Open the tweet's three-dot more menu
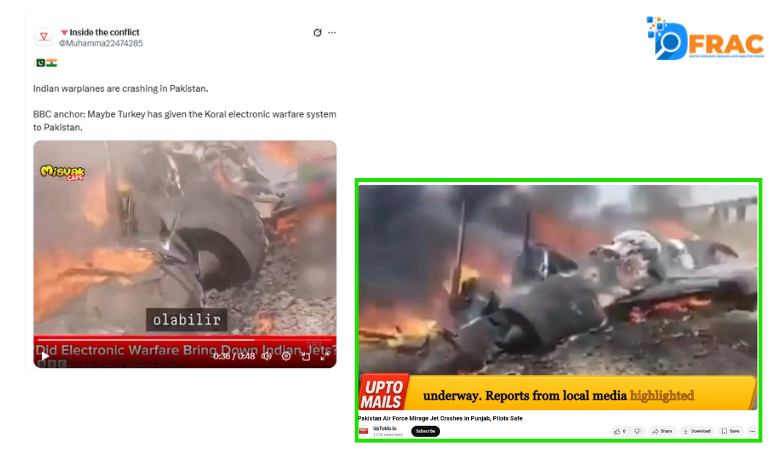The width and height of the screenshot is (777, 470). coord(332,33)
